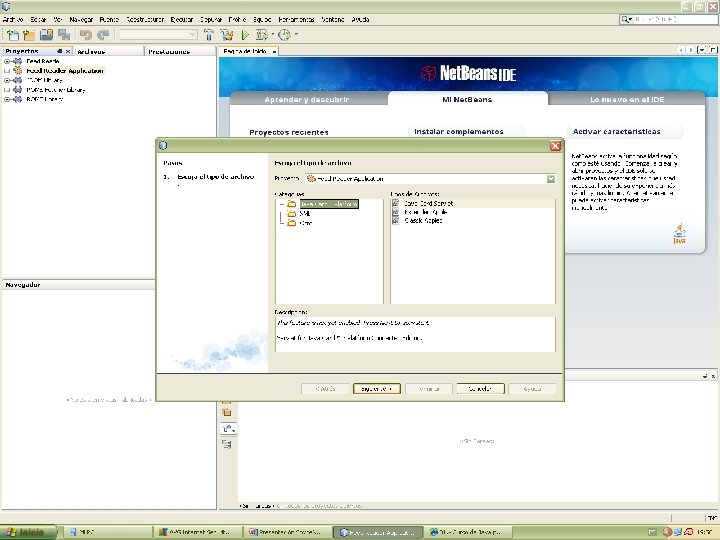Open the Proyecto dropdown in dialog
Image resolution: width=720 pixels, height=540 pixels.
click(x=551, y=179)
